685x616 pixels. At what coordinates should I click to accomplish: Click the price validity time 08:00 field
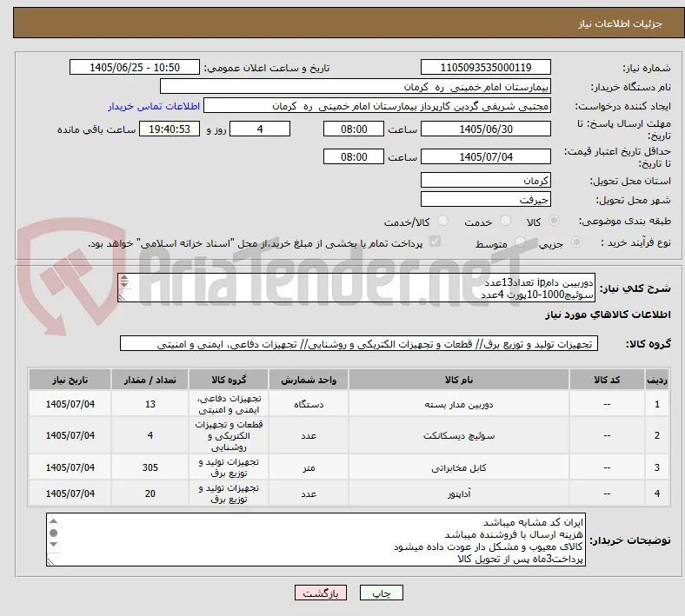pyautogui.click(x=354, y=156)
